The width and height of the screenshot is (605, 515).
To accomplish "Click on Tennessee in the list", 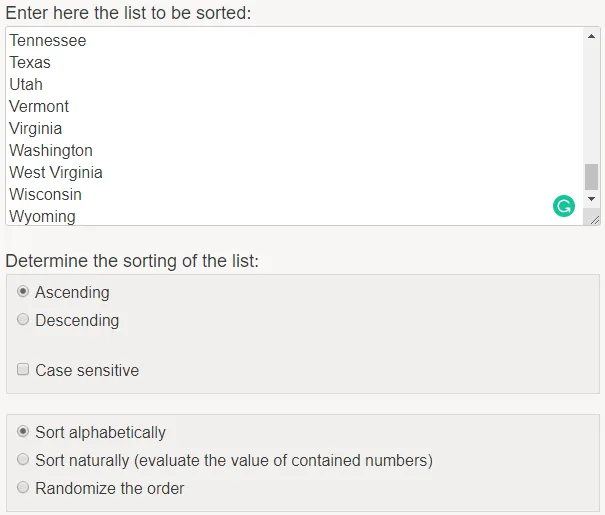I will 48,41.
